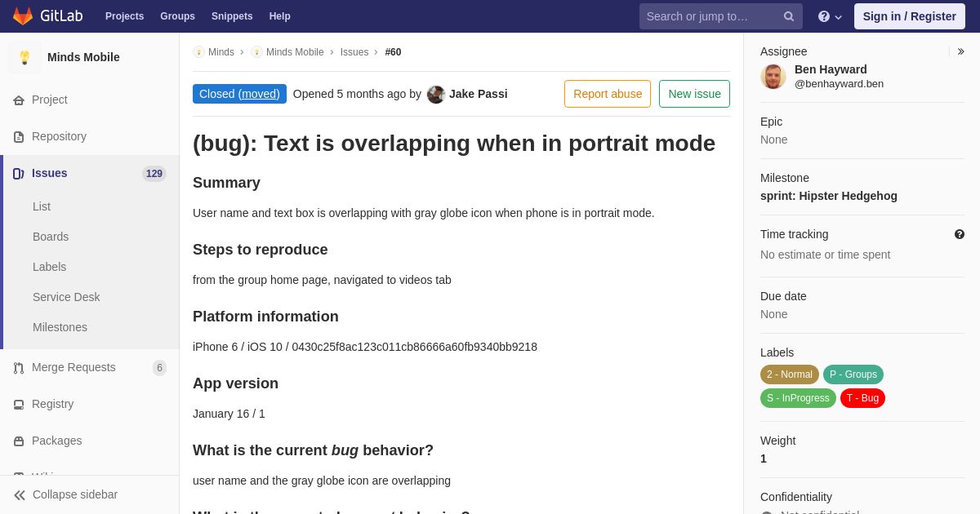Click the Registry disk icon

(x=19, y=405)
